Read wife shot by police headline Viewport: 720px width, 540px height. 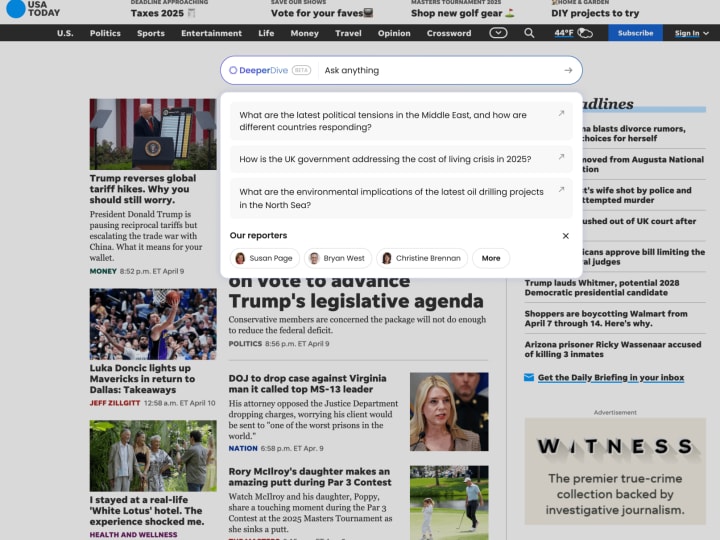[636, 195]
